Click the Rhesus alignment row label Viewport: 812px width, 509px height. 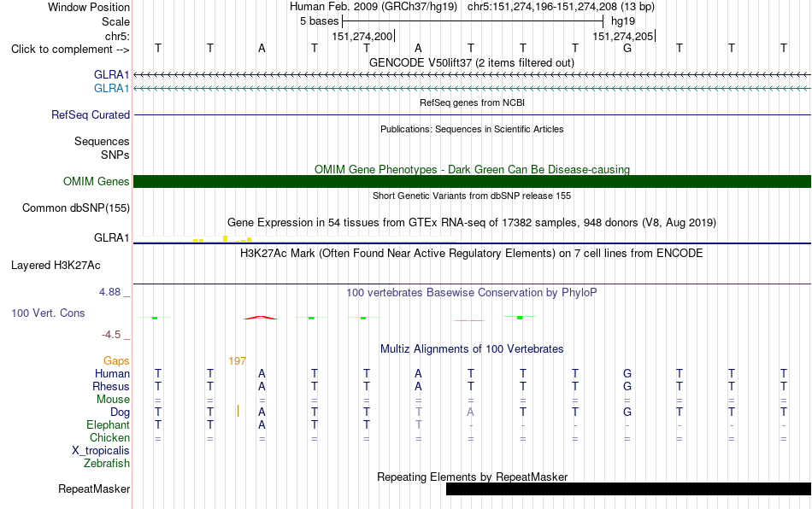click(111, 386)
